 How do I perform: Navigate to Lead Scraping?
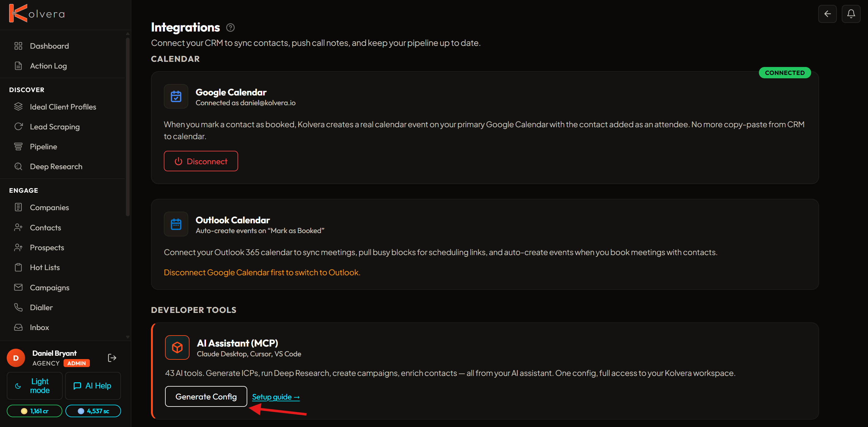click(55, 127)
